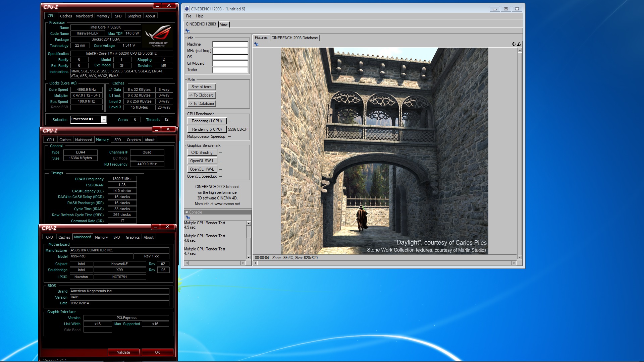Click picture vertical scrollbar down arrow

click(x=520, y=257)
